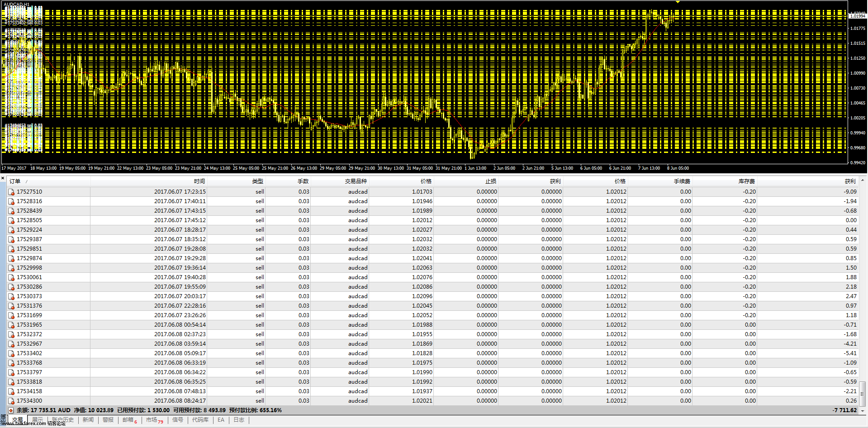Click the order icon for ticket 17529874

click(11, 258)
